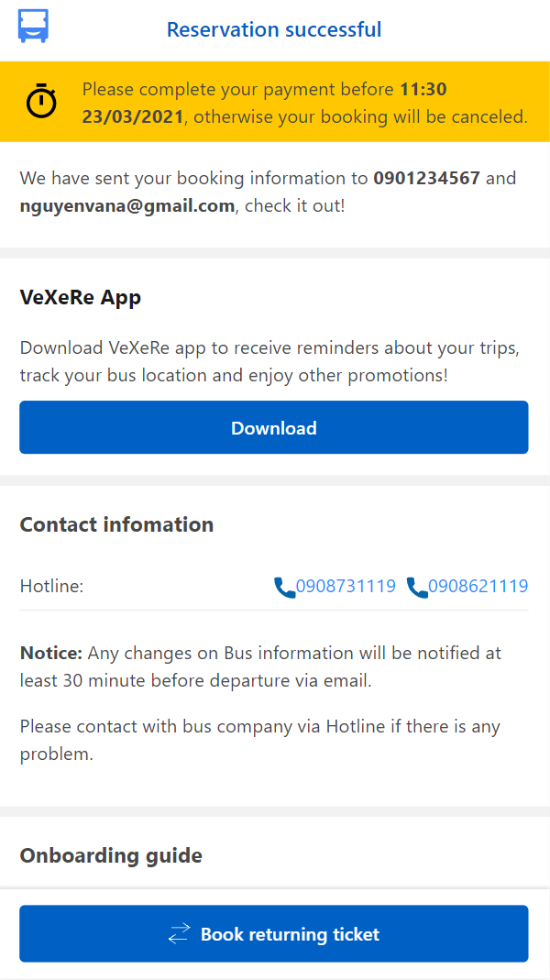
Task: Click the email nguyenvana@gmail.com
Action: pyautogui.click(x=127, y=205)
